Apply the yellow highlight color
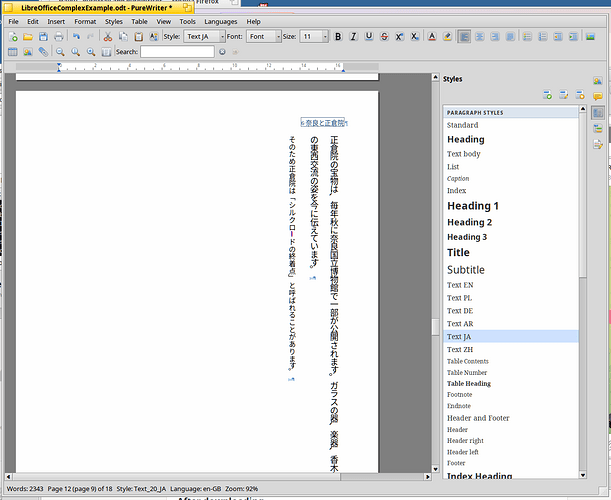This screenshot has height=500, width=611. coord(447,37)
